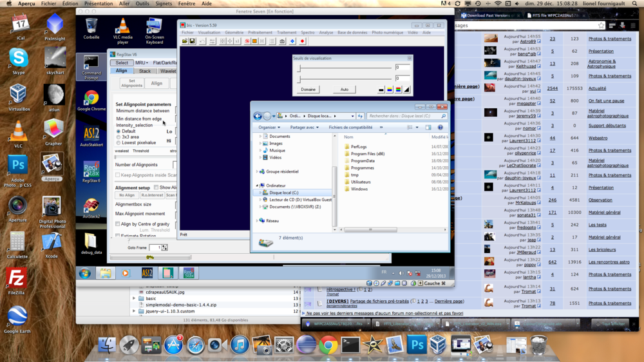Select the 3x3 area radio button
This screenshot has height=362, width=644.
tap(118, 137)
